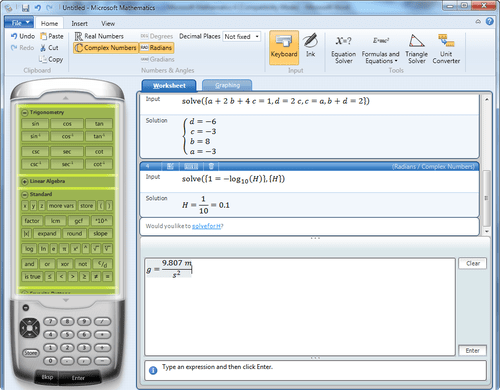Switch to the Worksheet tab
The width and height of the screenshot is (500, 390).
point(169,86)
